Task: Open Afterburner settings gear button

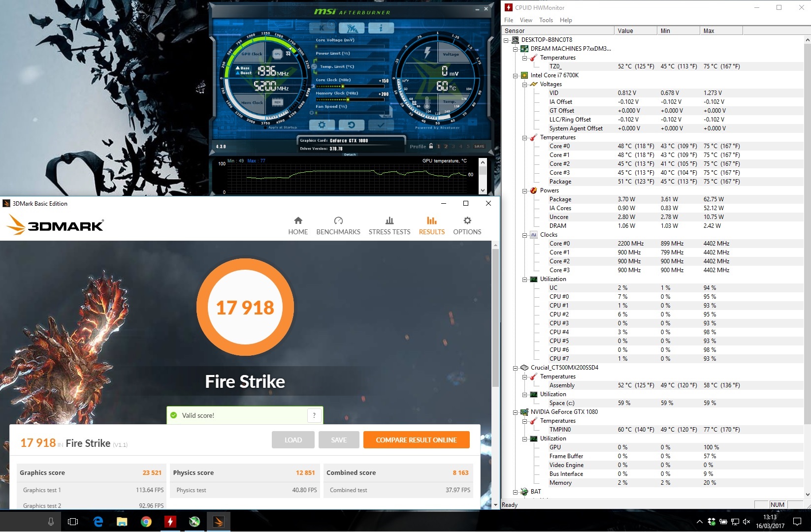Action: (x=322, y=125)
